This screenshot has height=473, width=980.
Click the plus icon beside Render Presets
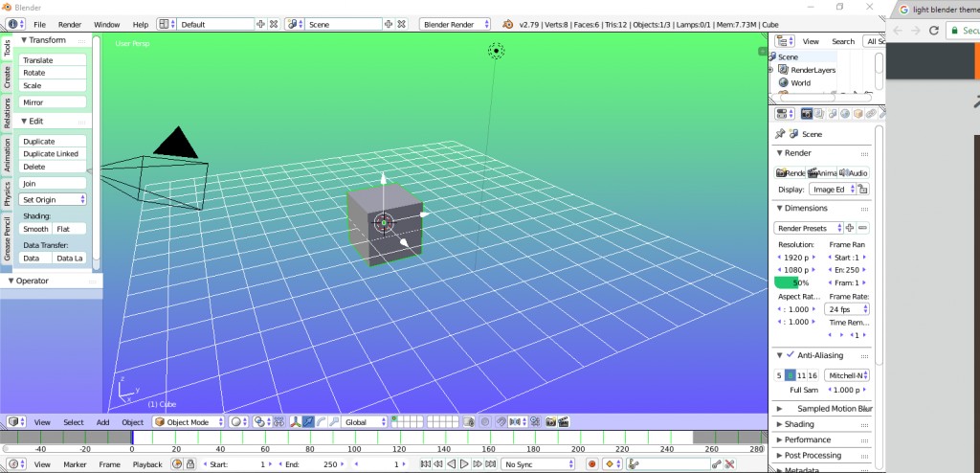[x=850, y=228]
